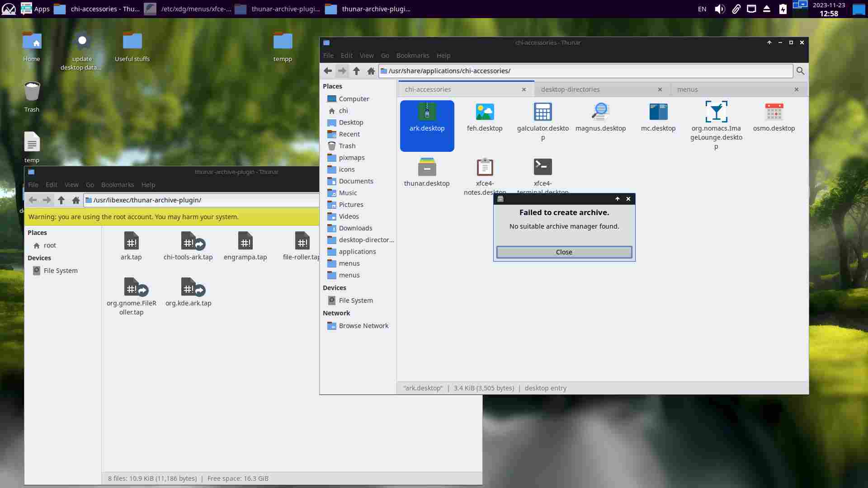Click the volume speaker icon in panel

[719, 9]
